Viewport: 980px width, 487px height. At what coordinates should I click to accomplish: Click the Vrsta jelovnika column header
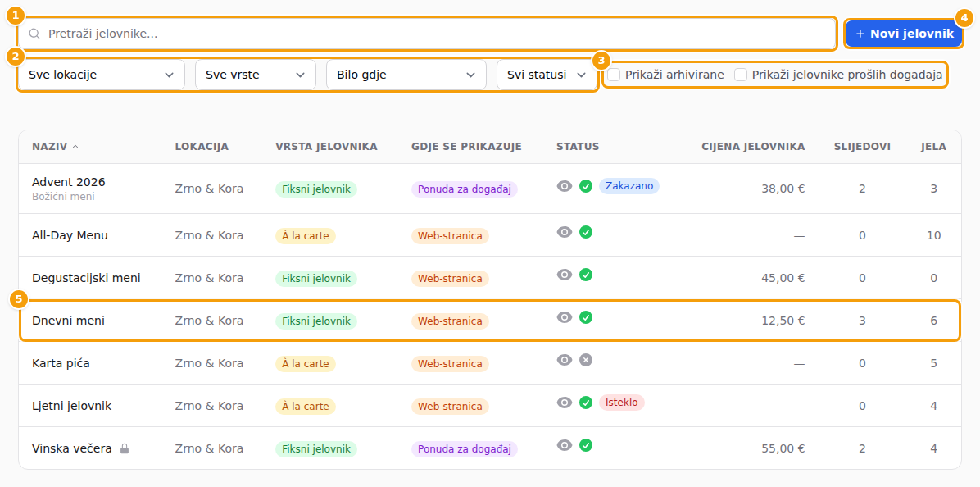(x=326, y=147)
